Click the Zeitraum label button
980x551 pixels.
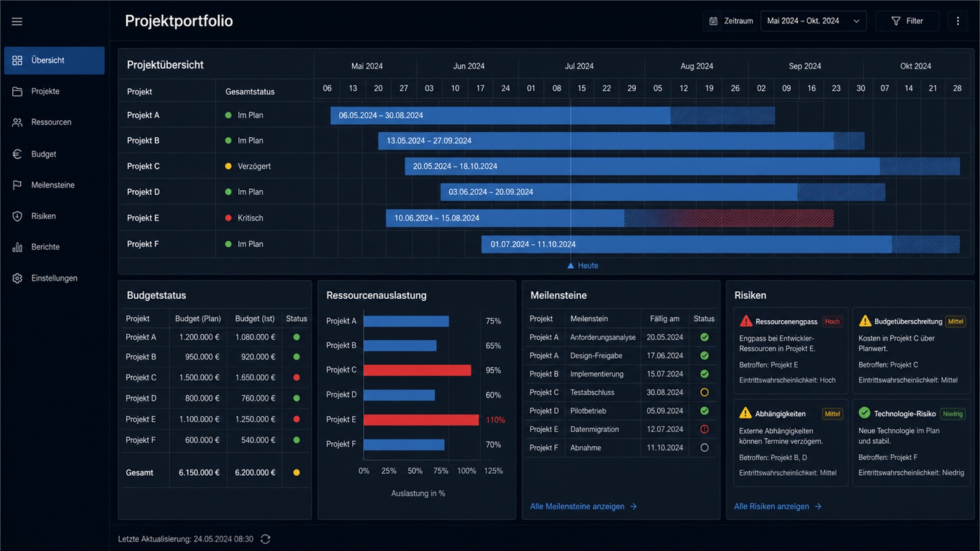tap(731, 21)
